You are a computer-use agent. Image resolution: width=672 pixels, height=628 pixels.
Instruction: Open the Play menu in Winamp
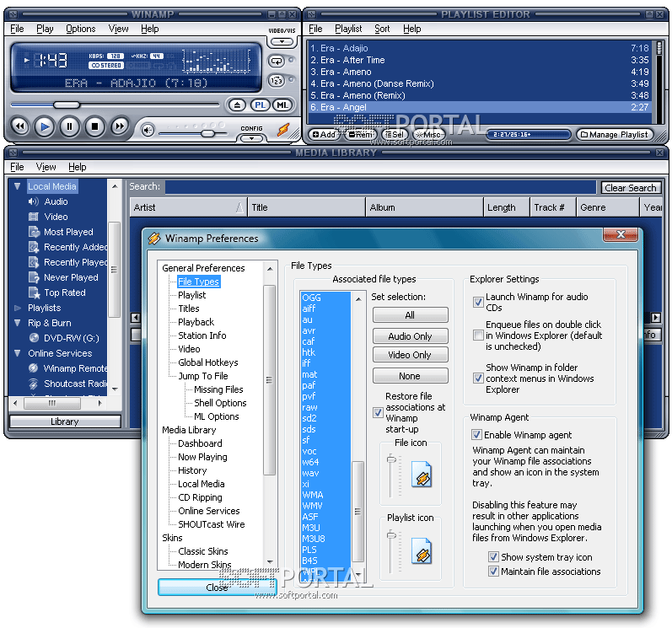pos(45,29)
